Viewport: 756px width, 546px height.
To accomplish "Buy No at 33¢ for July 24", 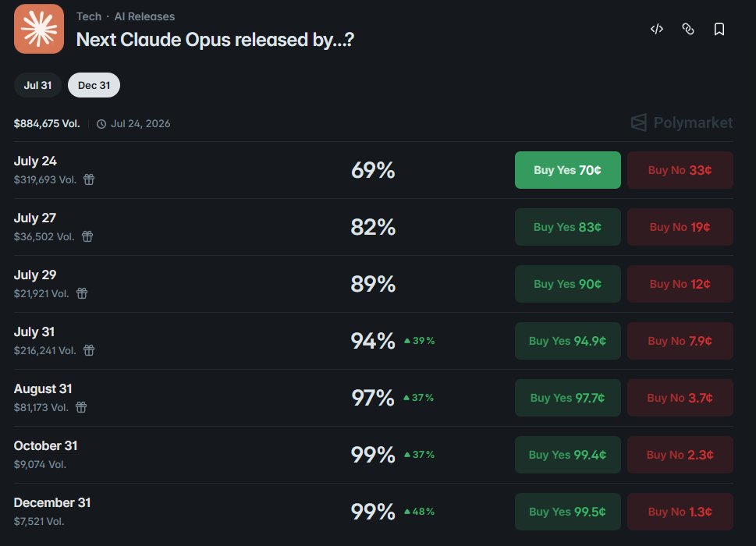I will pyautogui.click(x=680, y=170).
